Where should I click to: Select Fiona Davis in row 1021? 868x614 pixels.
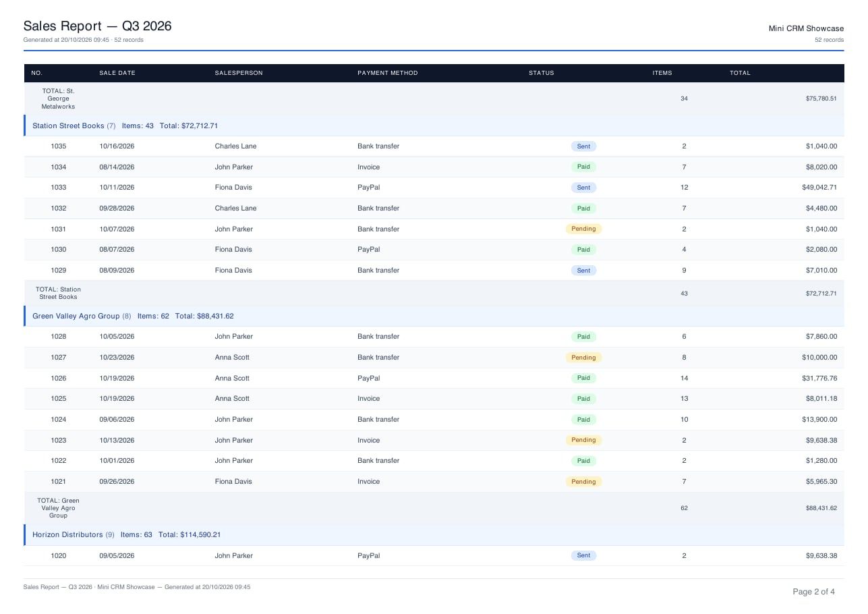233,482
